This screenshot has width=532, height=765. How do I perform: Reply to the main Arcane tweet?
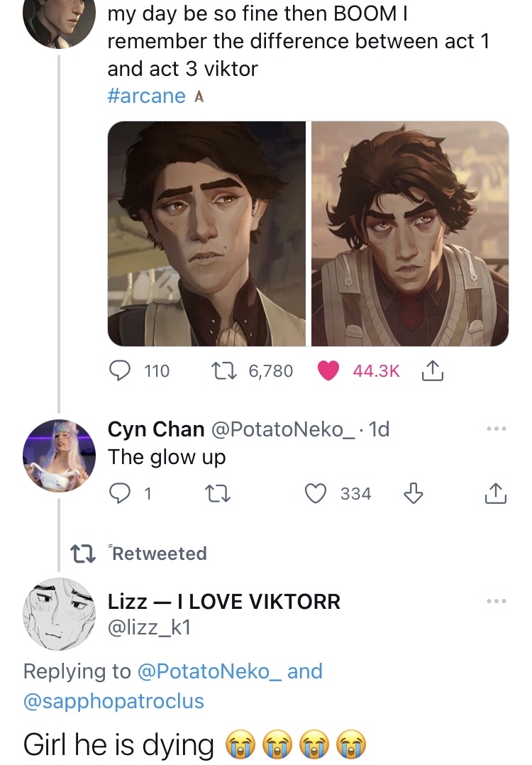pos(118,370)
